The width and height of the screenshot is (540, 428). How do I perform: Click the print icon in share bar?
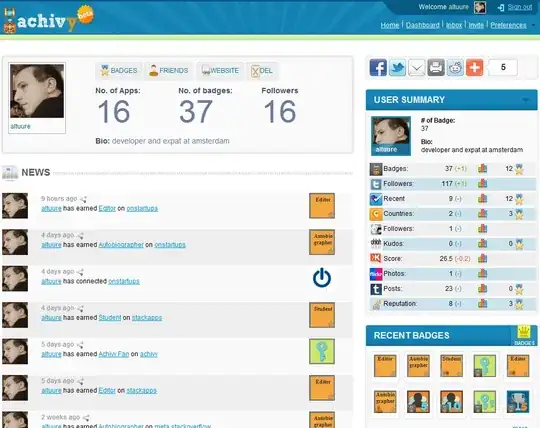point(436,67)
